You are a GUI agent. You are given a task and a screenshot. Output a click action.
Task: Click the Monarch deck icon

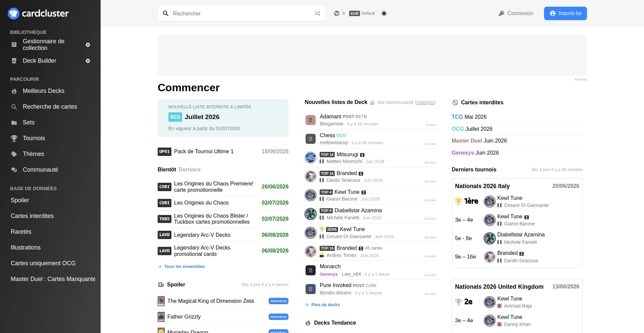311,270
